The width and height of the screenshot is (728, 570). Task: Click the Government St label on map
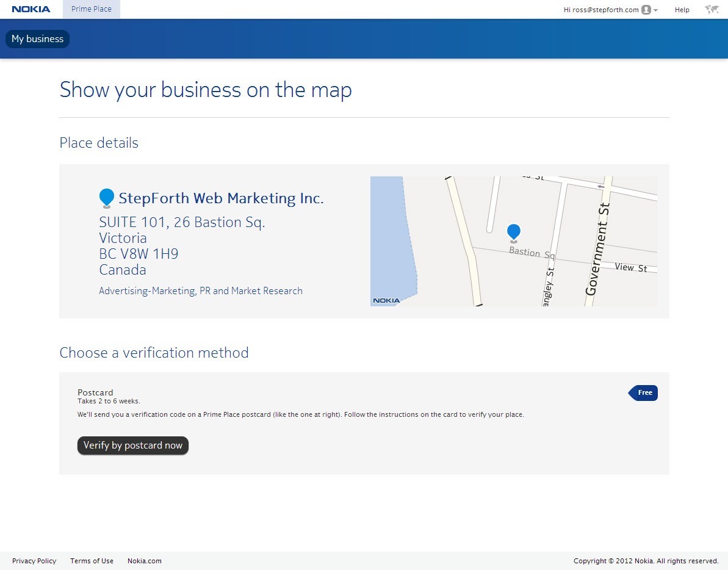[597, 249]
